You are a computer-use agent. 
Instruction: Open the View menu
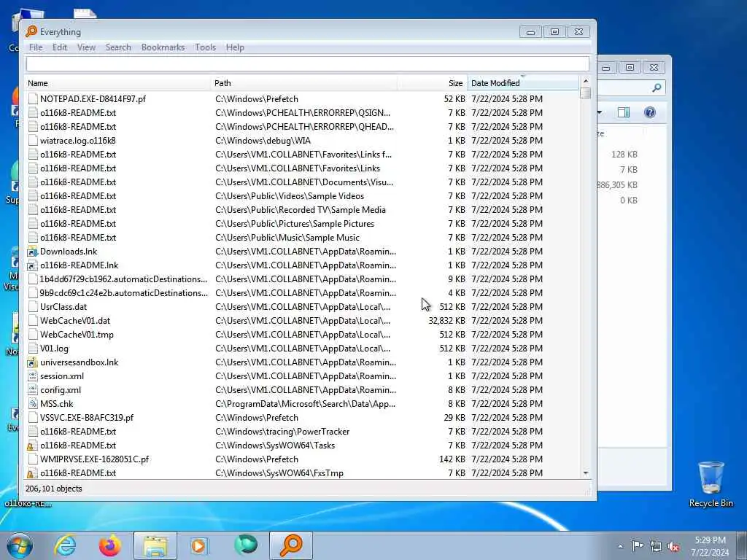(x=86, y=47)
